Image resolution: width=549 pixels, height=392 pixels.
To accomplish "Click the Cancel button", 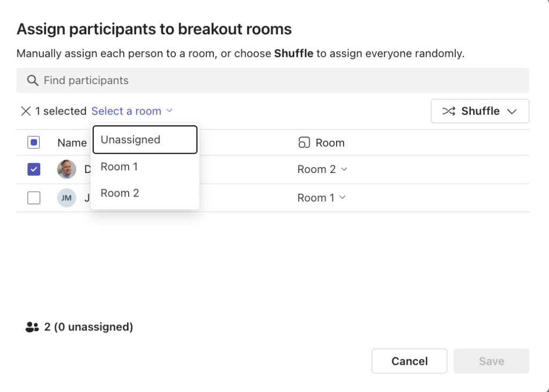I will pyautogui.click(x=409, y=361).
